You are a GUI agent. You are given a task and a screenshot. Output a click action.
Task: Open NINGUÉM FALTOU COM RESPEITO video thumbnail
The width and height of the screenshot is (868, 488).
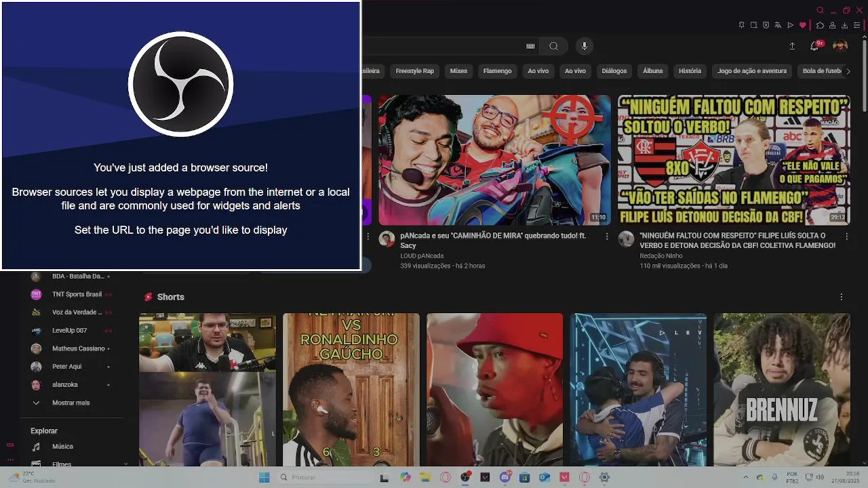click(734, 160)
